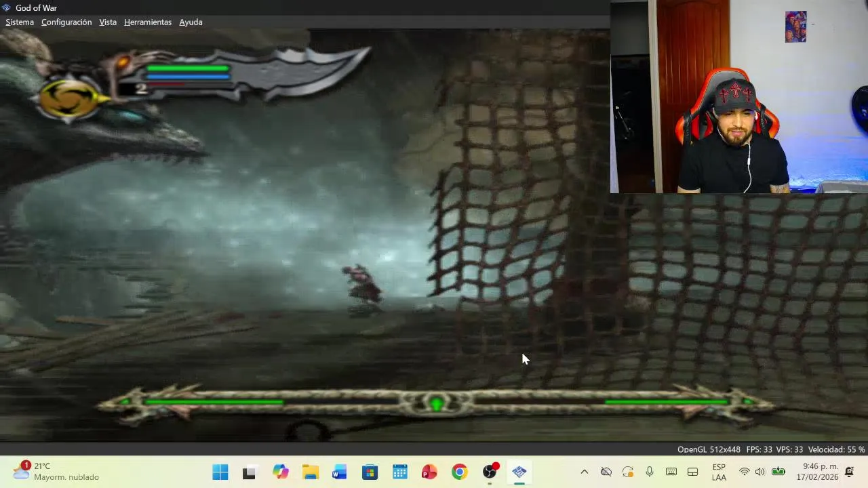Open the notification bell icon

[850, 472]
